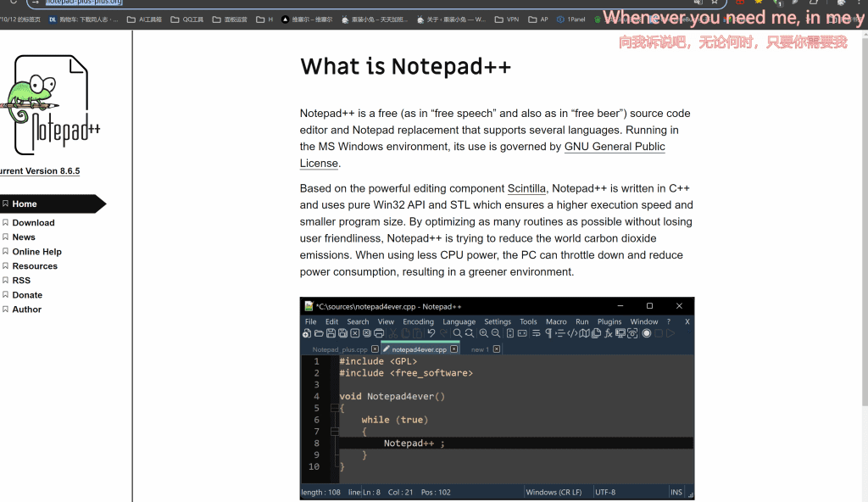This screenshot has width=868, height=502.
Task: Collapse the fold marker at line 5
Action: pos(334,408)
